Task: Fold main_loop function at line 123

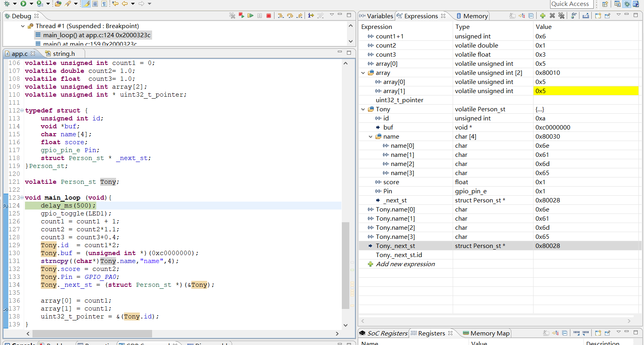Action: (22, 198)
